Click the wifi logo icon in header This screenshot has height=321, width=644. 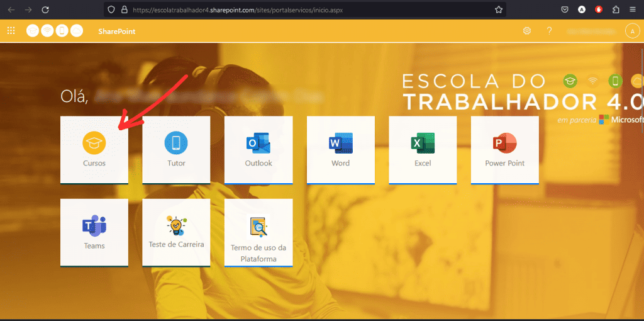coord(48,31)
